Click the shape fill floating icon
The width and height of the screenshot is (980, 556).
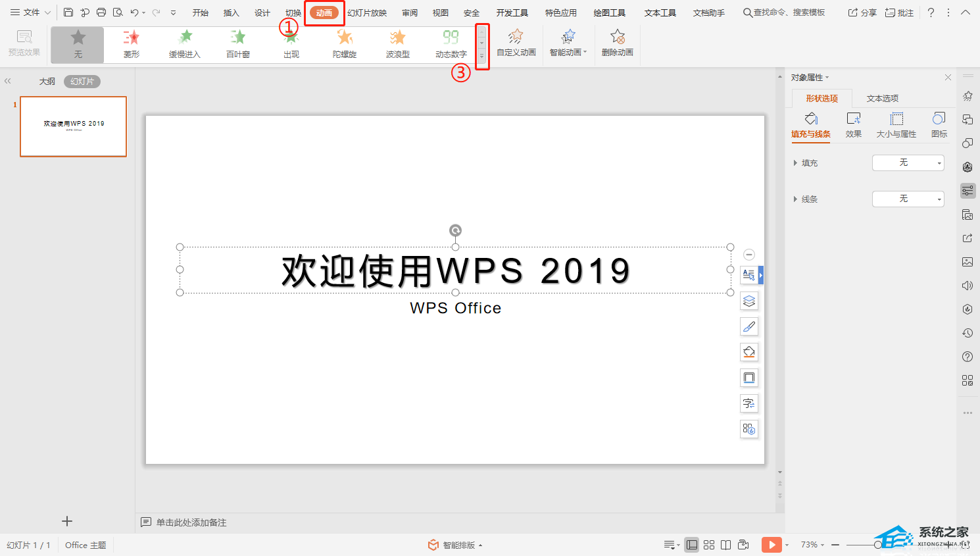click(749, 352)
